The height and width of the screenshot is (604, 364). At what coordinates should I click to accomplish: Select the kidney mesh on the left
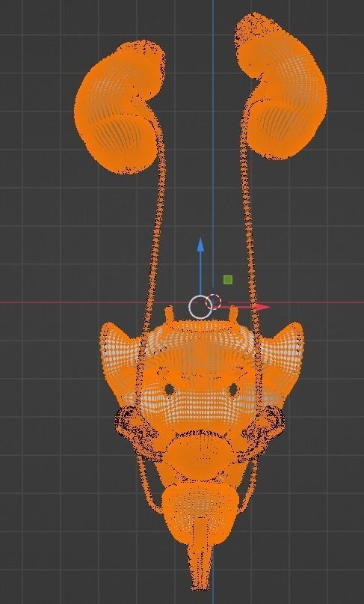click(120, 108)
